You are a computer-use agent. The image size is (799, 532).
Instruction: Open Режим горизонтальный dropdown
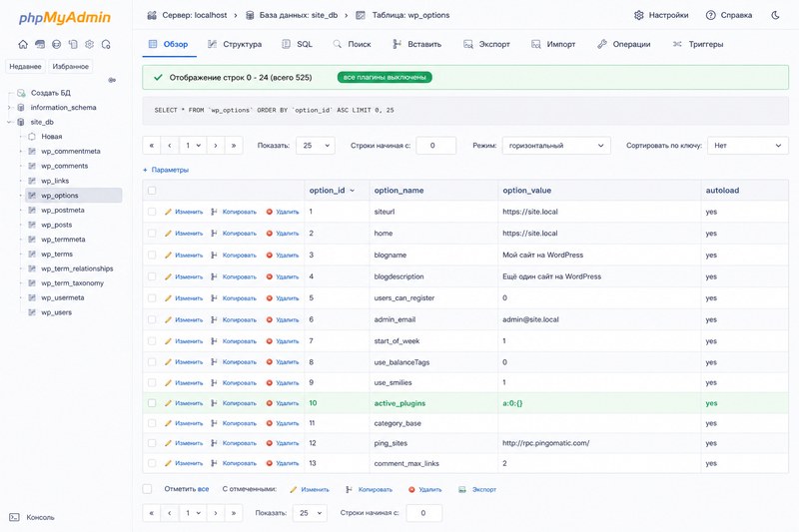(556, 146)
